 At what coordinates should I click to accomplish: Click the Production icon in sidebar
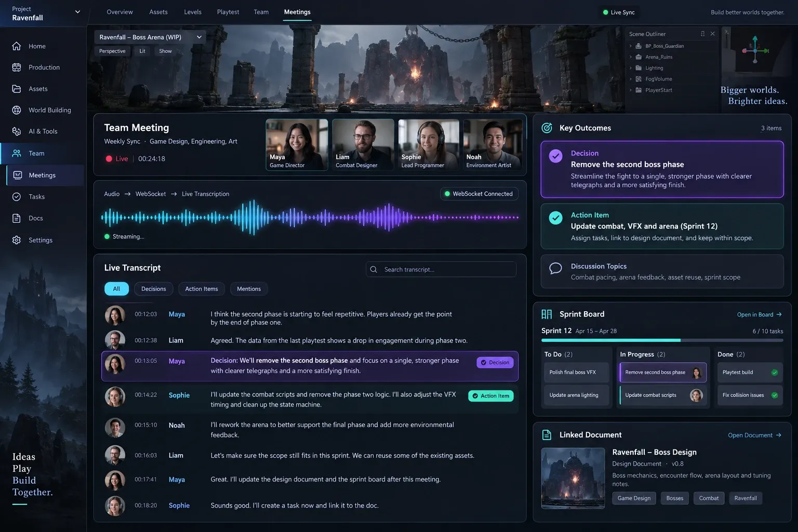[17, 68]
